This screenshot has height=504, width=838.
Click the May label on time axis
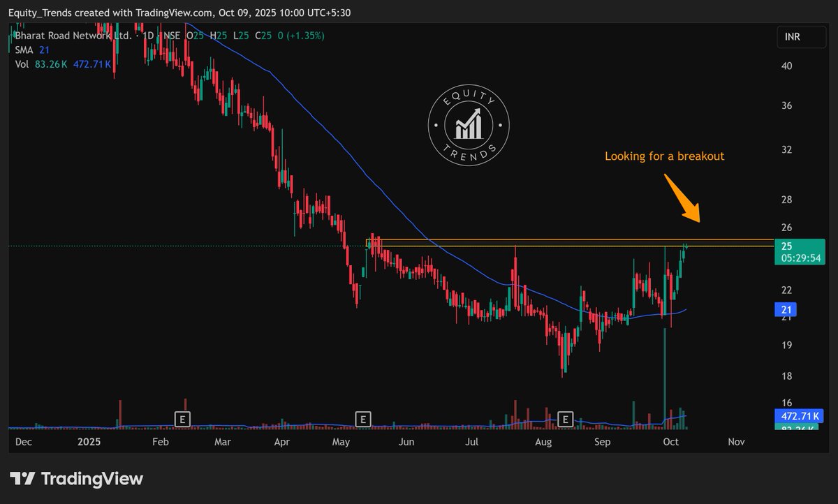point(341,442)
